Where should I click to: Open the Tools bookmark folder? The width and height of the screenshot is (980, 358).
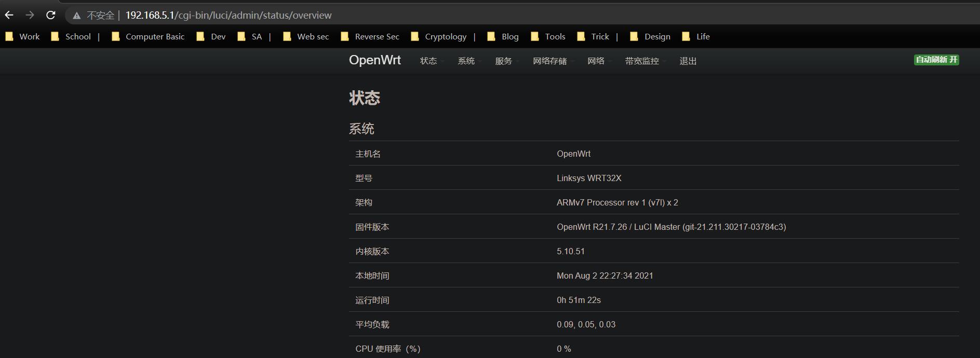[548, 36]
